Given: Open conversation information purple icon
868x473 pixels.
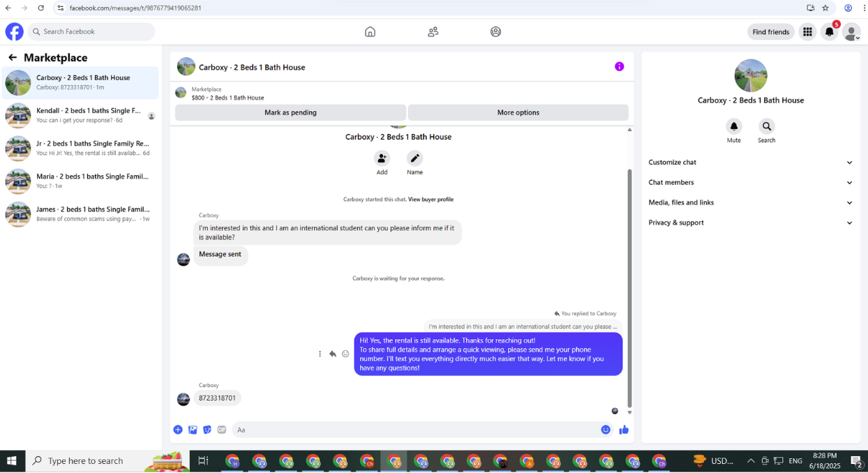Looking at the screenshot, I should tap(619, 66).
